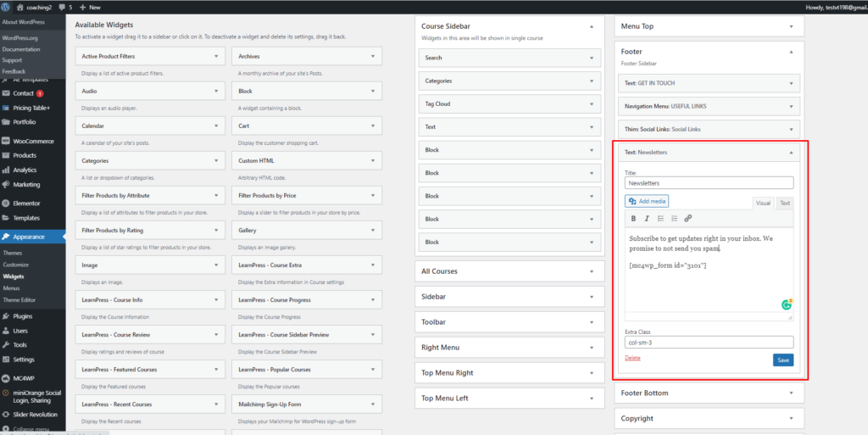Collapse the Text: Newsletters widget
This screenshot has width=868, height=435.
(791, 152)
